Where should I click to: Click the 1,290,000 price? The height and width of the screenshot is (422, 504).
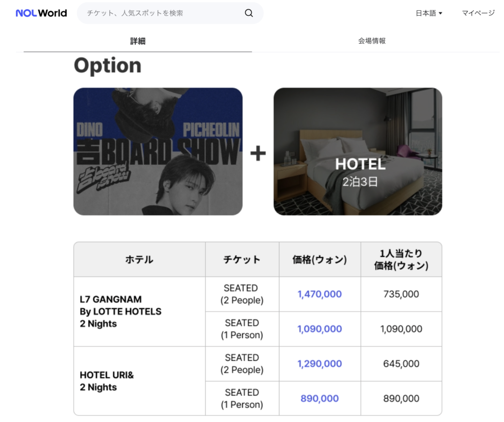coord(319,363)
